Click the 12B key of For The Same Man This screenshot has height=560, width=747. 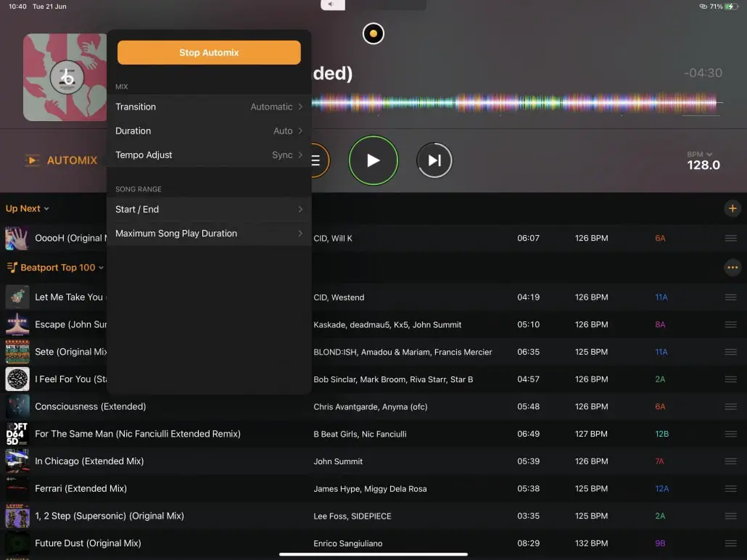point(661,434)
